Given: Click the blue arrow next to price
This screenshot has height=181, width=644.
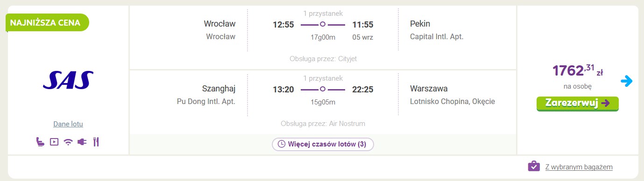Looking at the screenshot, I should [x=627, y=82].
